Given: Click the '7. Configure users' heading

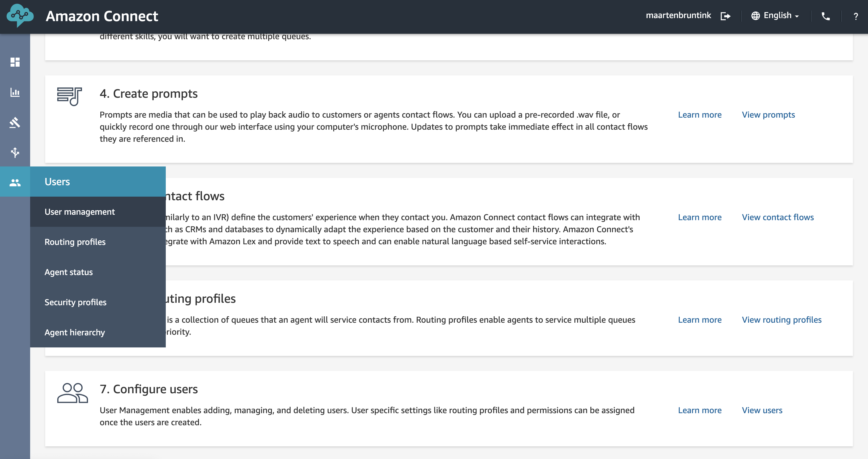Looking at the screenshot, I should [x=149, y=389].
